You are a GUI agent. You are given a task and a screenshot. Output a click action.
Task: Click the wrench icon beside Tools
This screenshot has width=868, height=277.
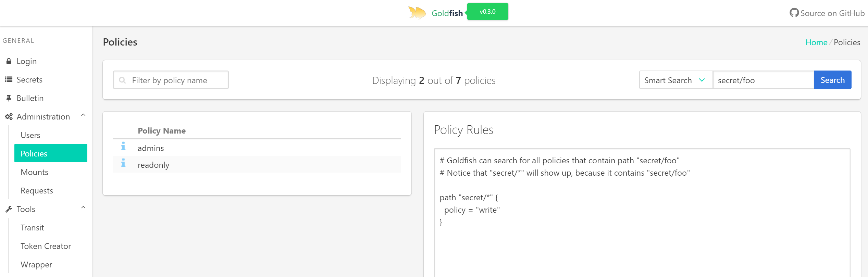(x=9, y=209)
